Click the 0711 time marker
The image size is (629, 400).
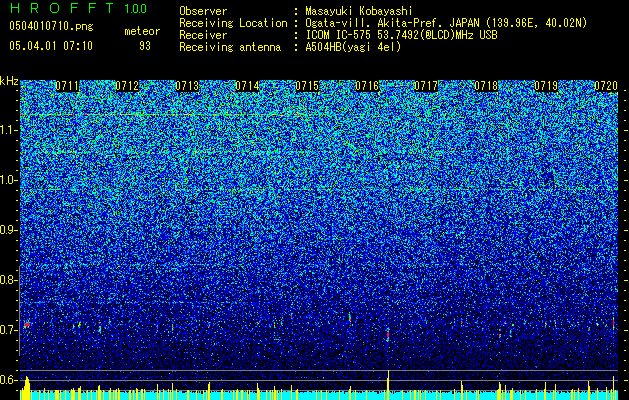point(67,86)
